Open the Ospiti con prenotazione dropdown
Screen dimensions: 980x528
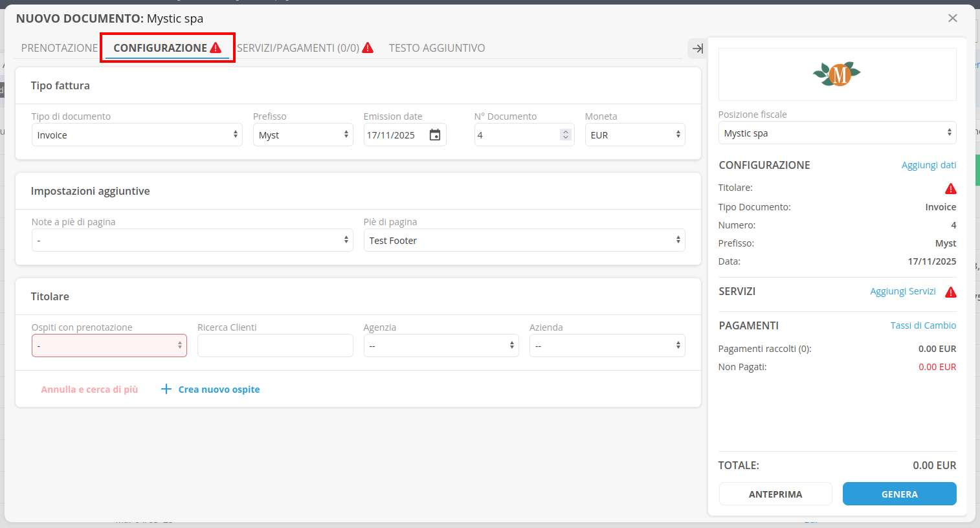(109, 346)
